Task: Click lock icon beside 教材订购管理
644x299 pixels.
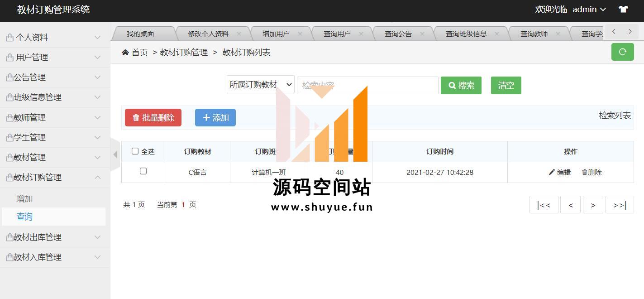Action: point(10,178)
